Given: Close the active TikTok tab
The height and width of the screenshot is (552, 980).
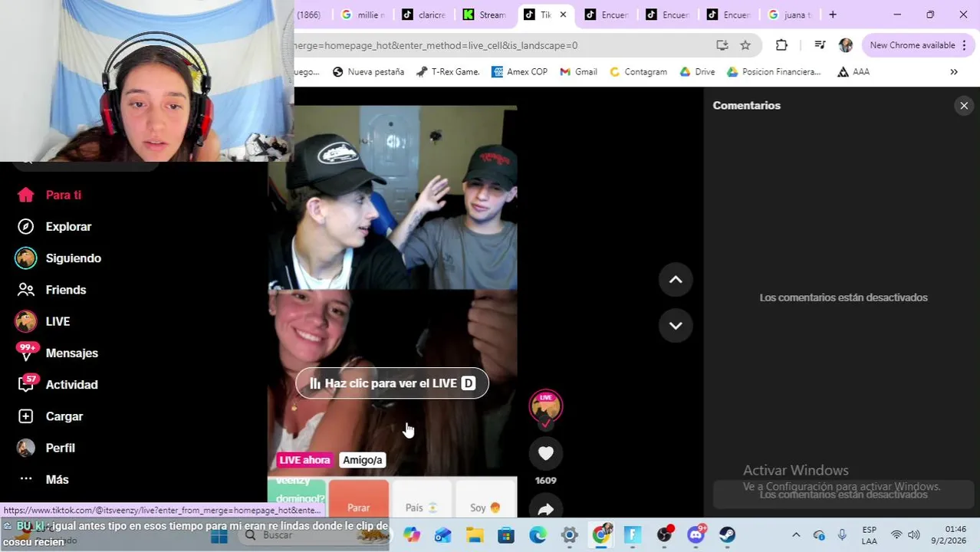Looking at the screenshot, I should pos(563,15).
